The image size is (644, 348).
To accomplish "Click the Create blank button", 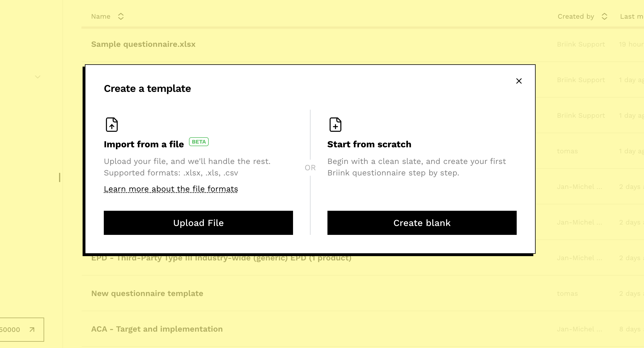I will coord(422,223).
